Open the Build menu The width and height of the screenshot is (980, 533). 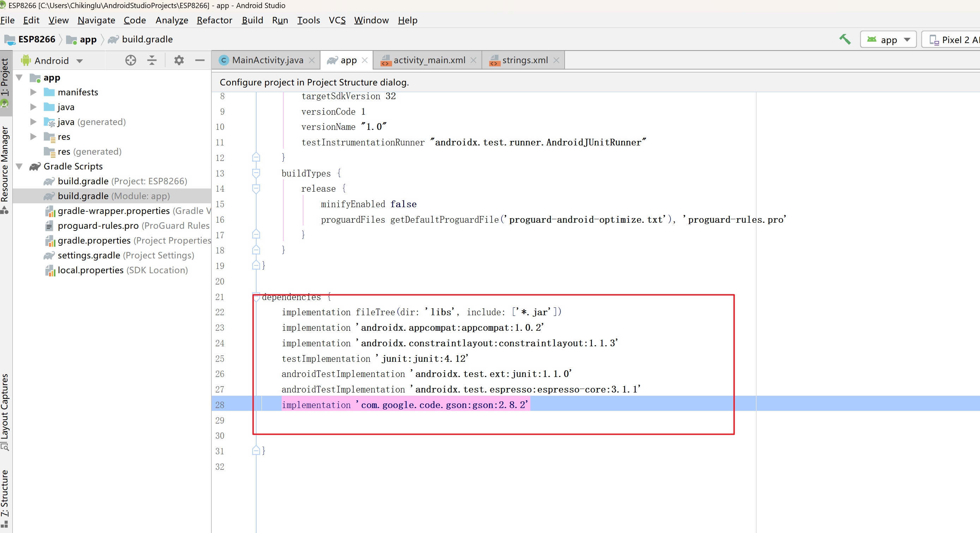coord(252,20)
